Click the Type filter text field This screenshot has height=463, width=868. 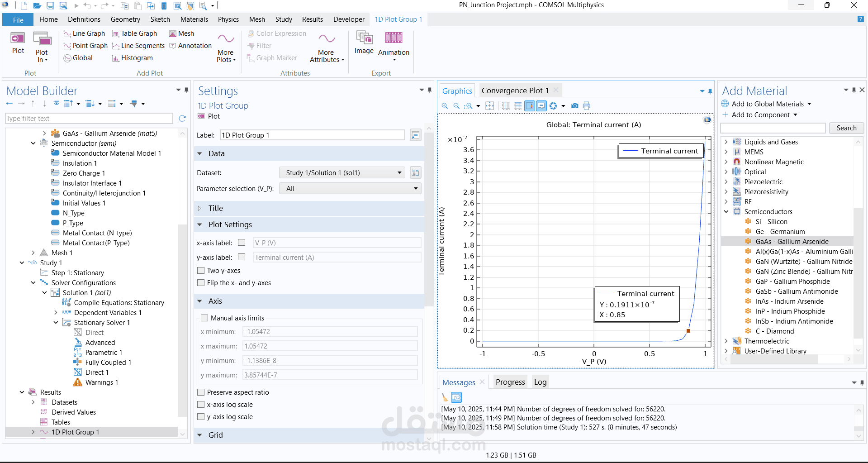(89, 119)
